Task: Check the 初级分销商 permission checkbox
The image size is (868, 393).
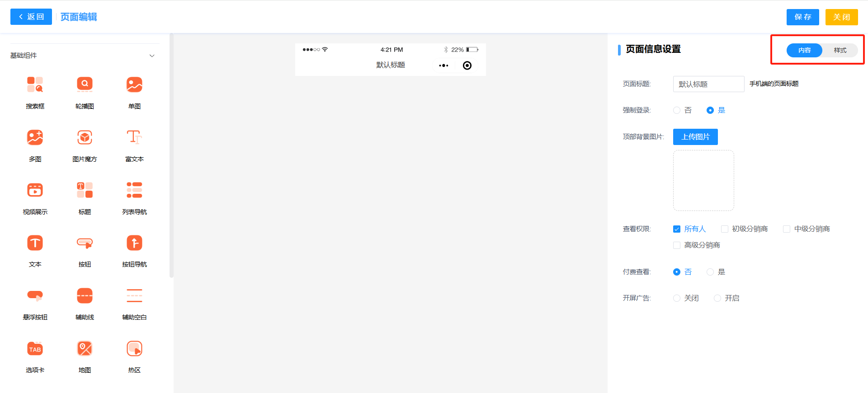Action: pyautogui.click(x=725, y=229)
